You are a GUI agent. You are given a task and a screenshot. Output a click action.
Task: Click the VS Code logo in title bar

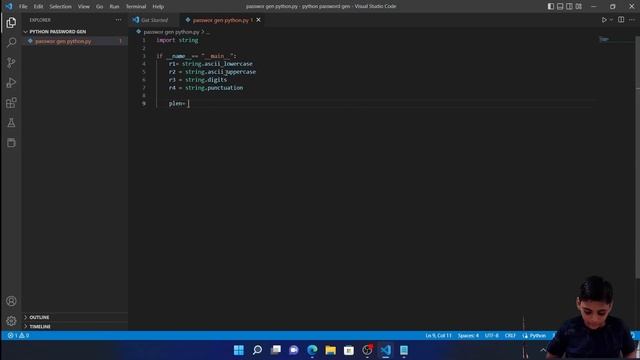[x=9, y=6]
